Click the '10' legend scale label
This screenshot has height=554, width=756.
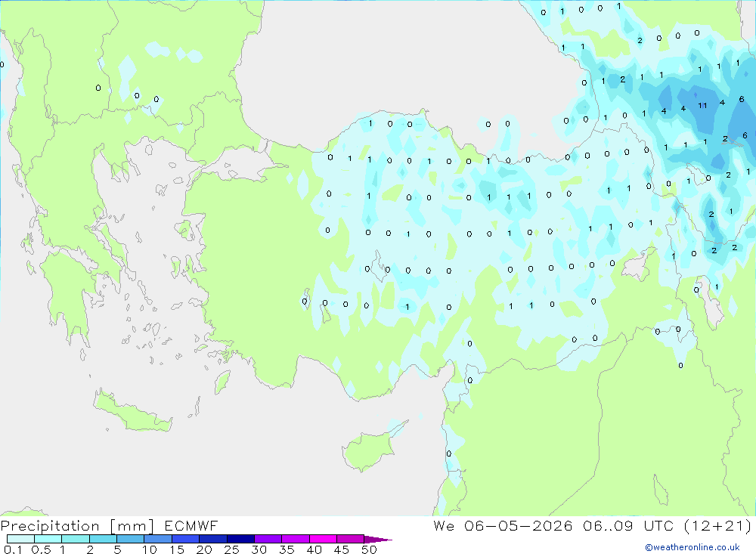pyautogui.click(x=150, y=549)
